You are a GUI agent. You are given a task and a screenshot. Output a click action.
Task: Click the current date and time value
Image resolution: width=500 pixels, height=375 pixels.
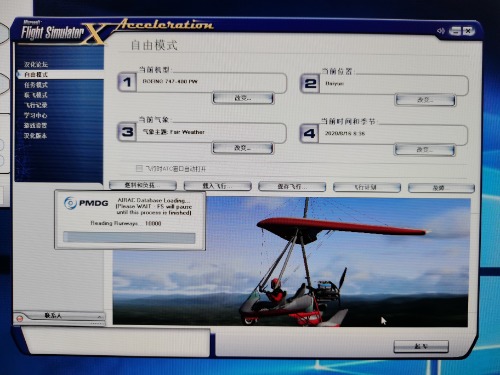point(345,133)
